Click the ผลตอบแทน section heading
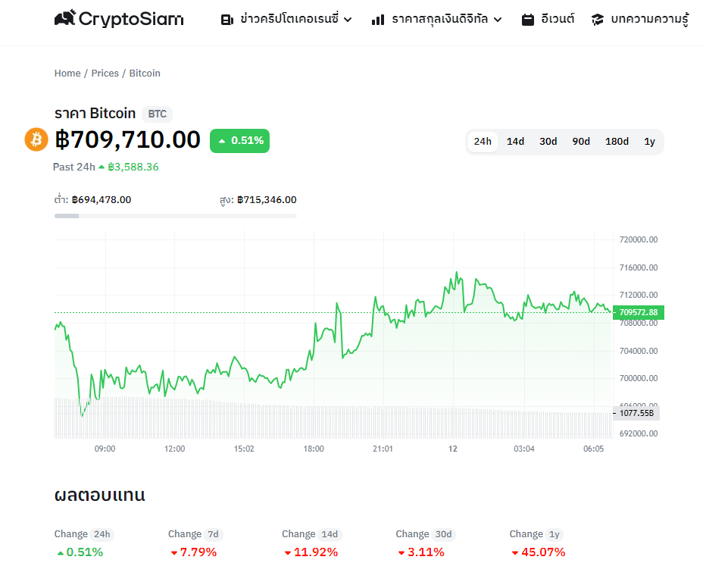The width and height of the screenshot is (706, 588). tap(100, 495)
